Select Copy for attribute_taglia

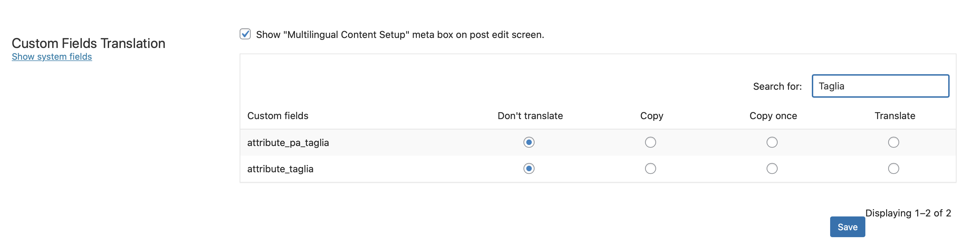650,168
